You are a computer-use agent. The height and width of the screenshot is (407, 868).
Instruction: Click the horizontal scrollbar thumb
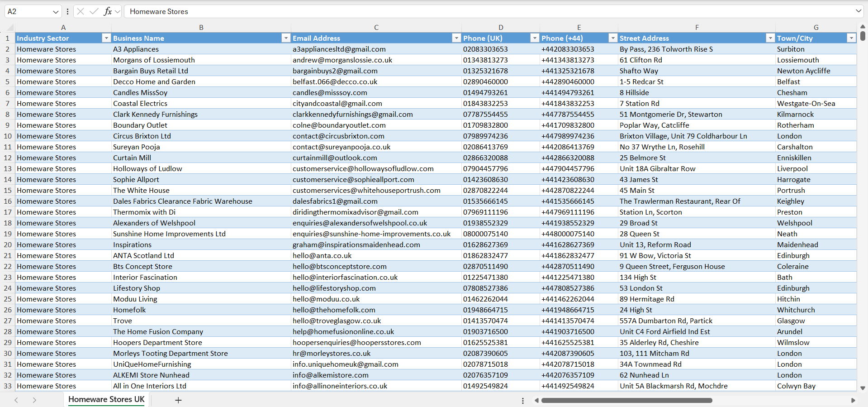pos(626,400)
